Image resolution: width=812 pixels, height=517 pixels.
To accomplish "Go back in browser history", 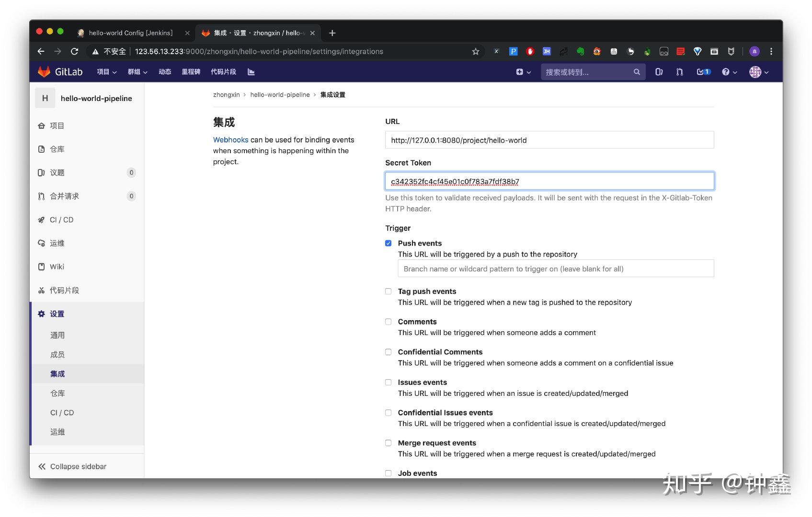I will [41, 52].
